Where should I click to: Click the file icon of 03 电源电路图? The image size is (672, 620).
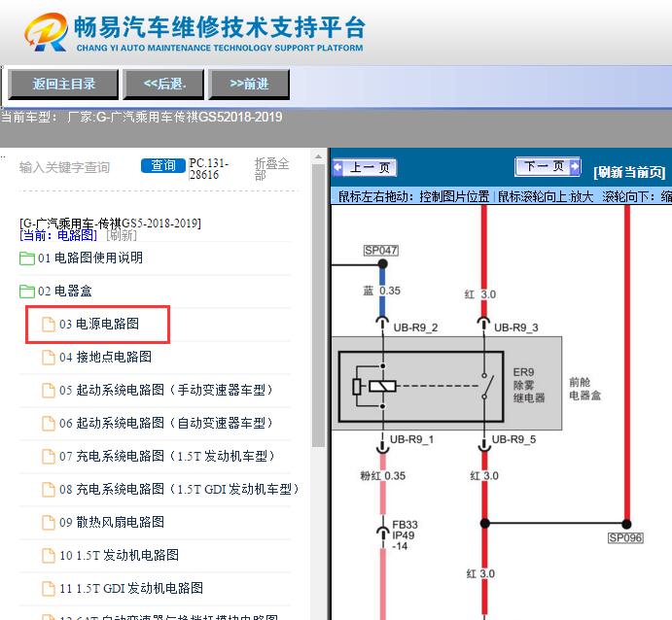click(49, 325)
